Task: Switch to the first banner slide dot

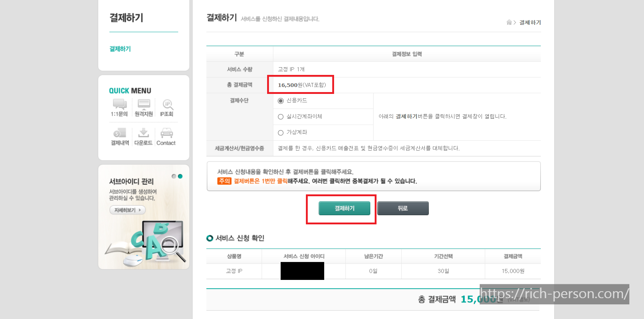Action: click(x=174, y=176)
